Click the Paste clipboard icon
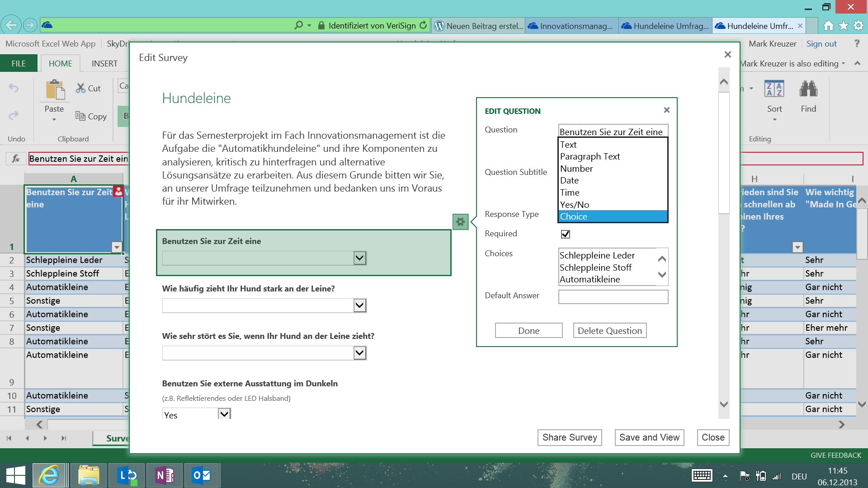 55,89
